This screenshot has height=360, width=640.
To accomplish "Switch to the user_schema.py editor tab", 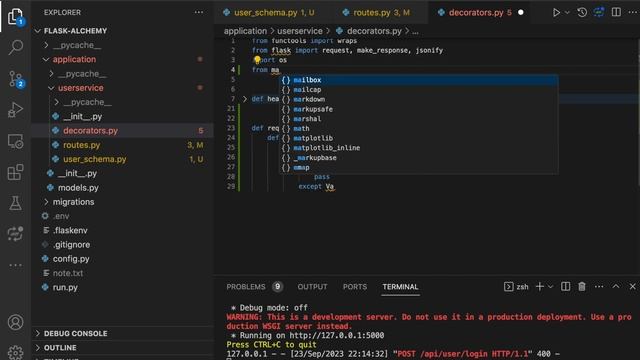I will (x=269, y=13).
